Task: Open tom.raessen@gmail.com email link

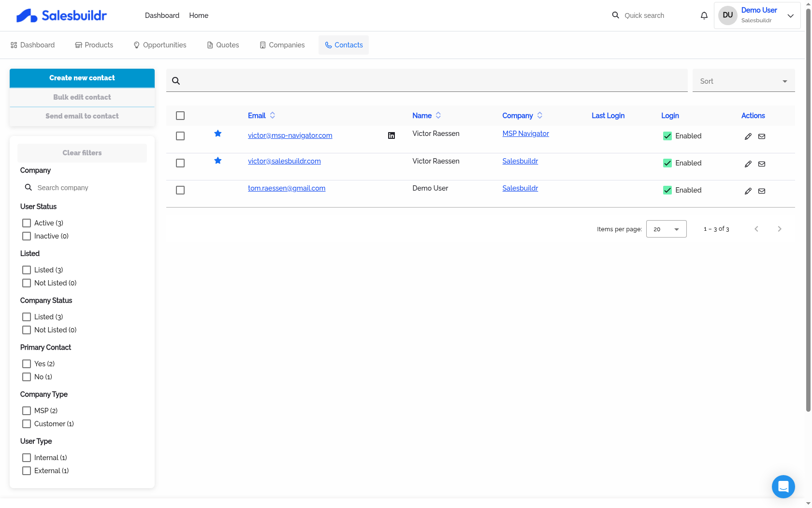Action: [x=287, y=188]
